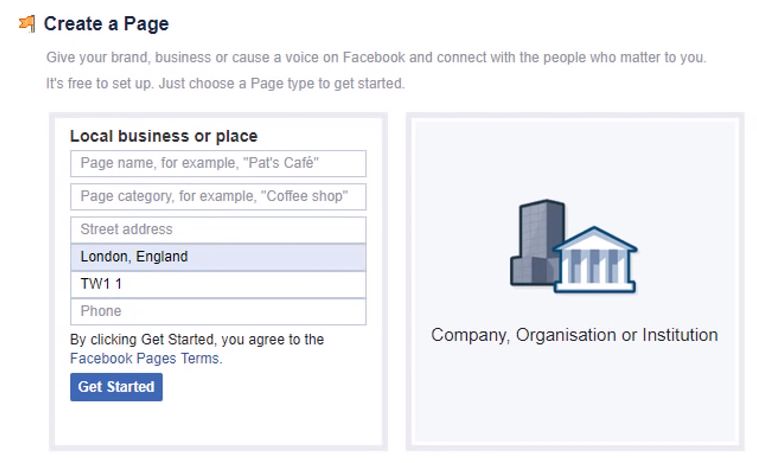The width and height of the screenshot is (757, 463).
Task: Select the Street address field
Action: click(218, 230)
